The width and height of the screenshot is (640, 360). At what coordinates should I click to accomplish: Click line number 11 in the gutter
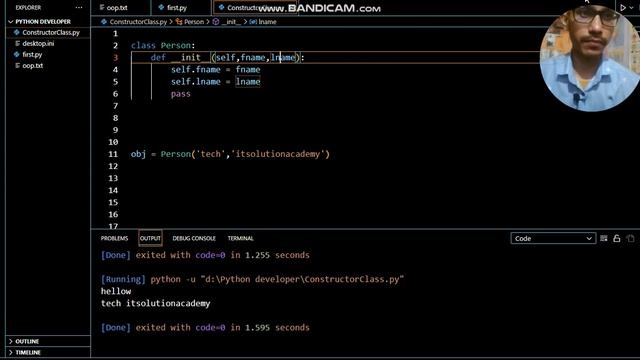113,154
